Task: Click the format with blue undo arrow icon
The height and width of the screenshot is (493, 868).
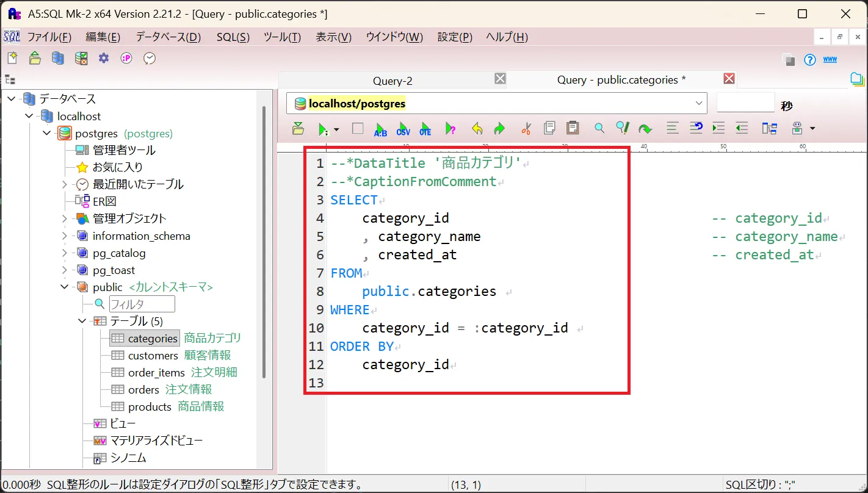Action: (x=696, y=128)
